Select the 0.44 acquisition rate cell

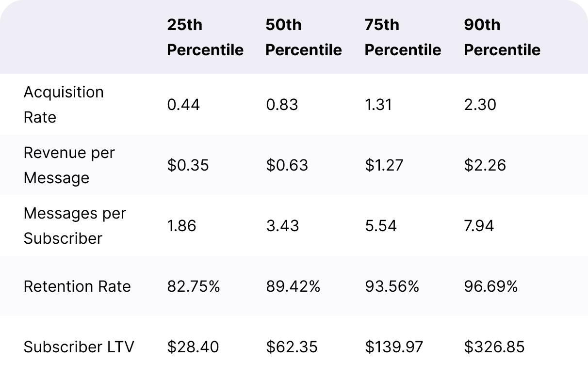coord(183,105)
